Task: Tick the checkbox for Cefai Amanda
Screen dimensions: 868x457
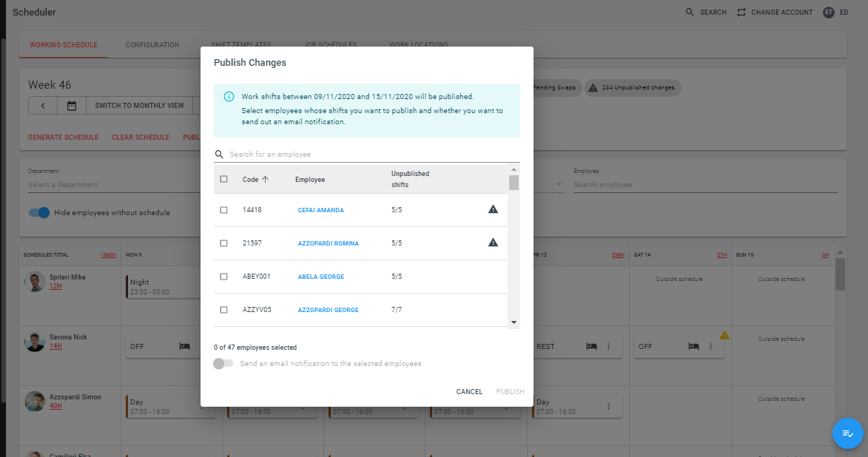Action: pyautogui.click(x=223, y=210)
